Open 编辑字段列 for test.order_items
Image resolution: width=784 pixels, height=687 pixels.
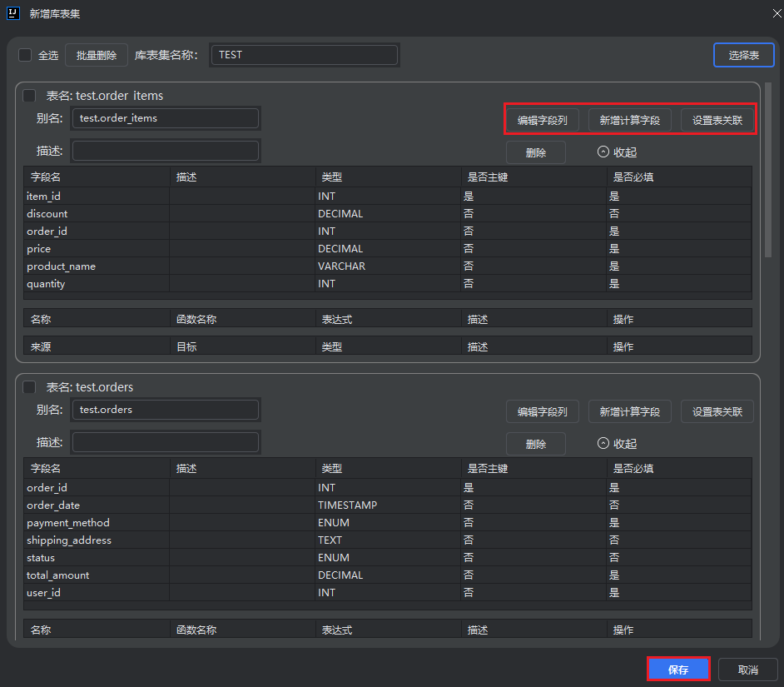tap(542, 119)
